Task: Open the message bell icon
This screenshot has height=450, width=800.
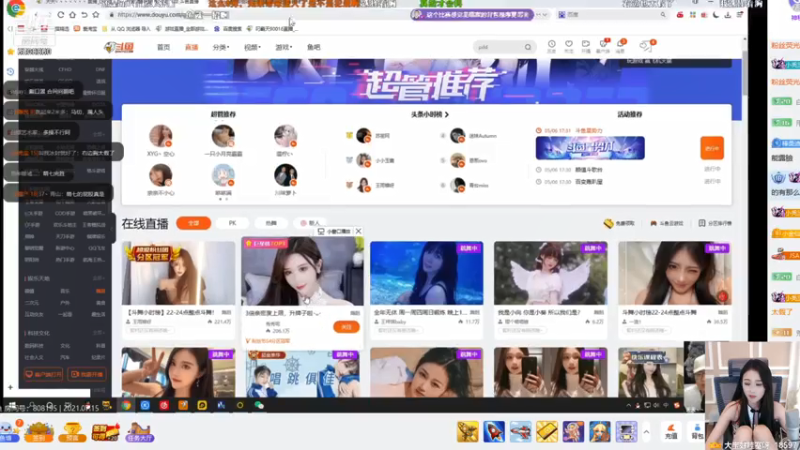Action: 620,46
